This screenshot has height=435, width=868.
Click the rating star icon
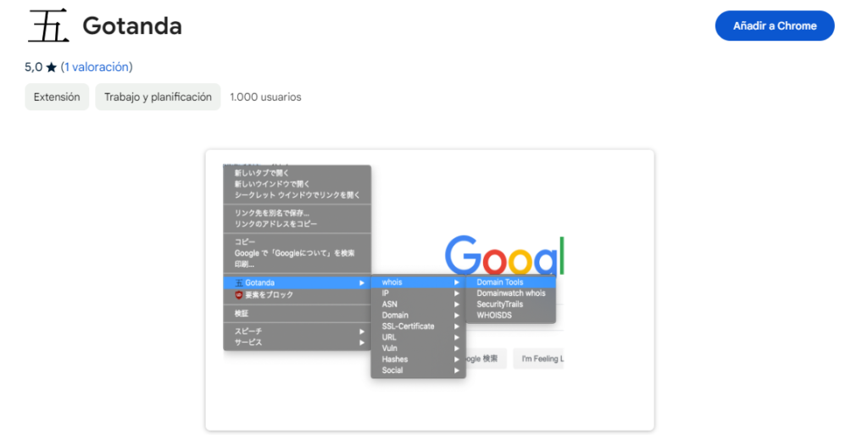[x=52, y=68]
